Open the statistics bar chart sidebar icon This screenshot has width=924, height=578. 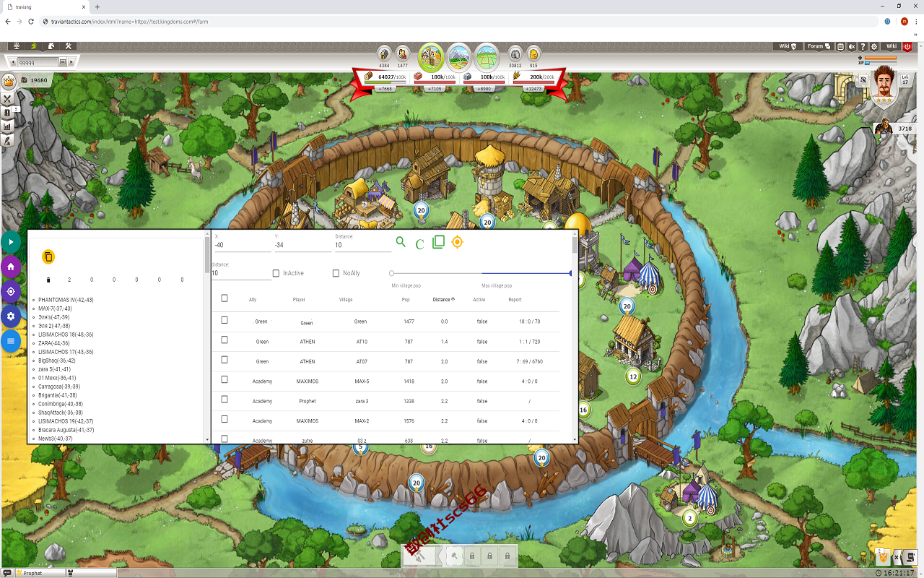8,126
